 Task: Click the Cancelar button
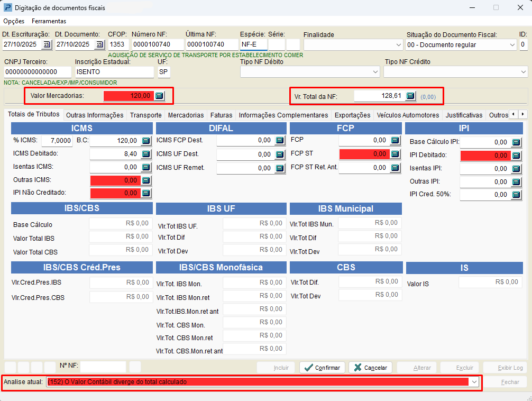(370, 368)
